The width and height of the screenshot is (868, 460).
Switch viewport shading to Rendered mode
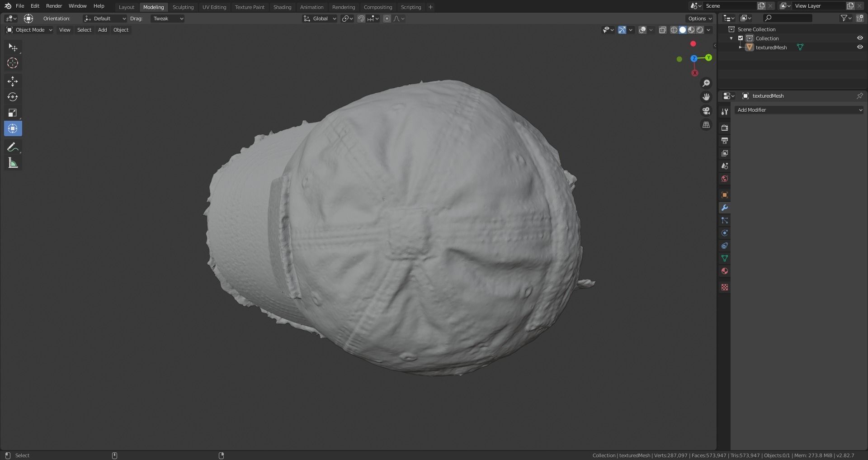click(x=700, y=30)
